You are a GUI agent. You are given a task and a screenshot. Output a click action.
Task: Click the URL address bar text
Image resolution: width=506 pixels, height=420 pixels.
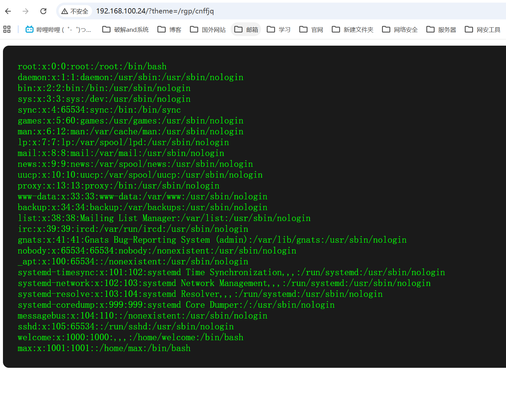(x=155, y=11)
